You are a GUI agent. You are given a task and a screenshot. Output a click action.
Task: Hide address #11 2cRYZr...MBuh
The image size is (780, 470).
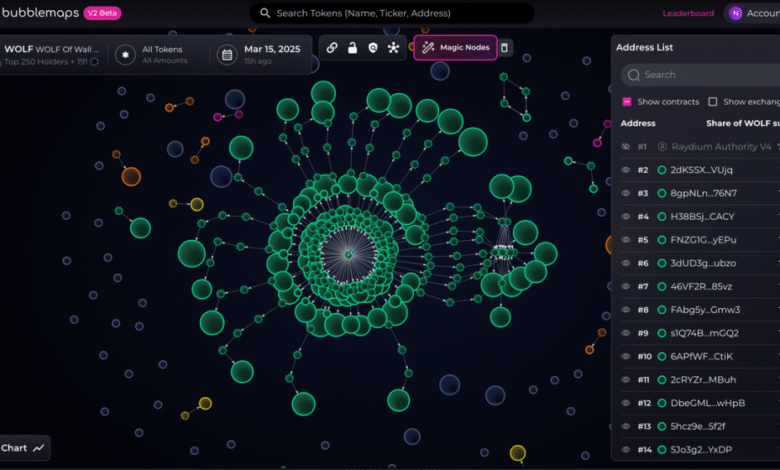[626, 379]
